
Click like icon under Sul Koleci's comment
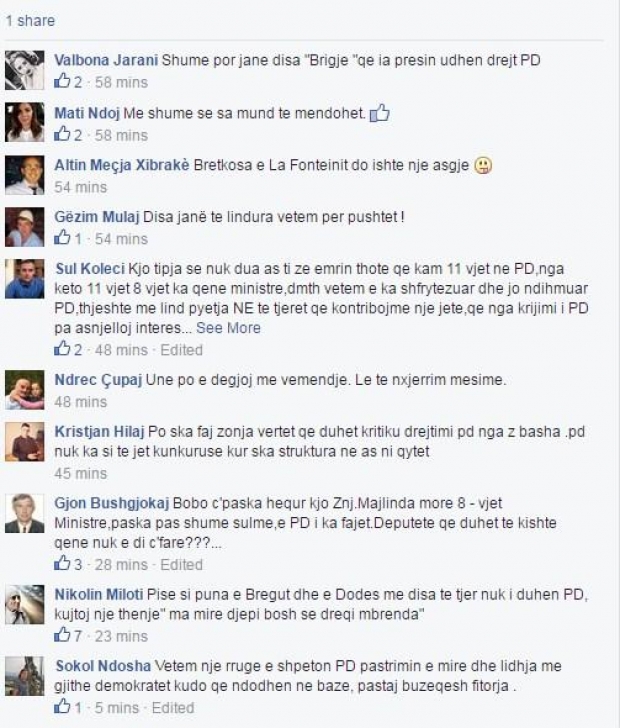coord(62,349)
